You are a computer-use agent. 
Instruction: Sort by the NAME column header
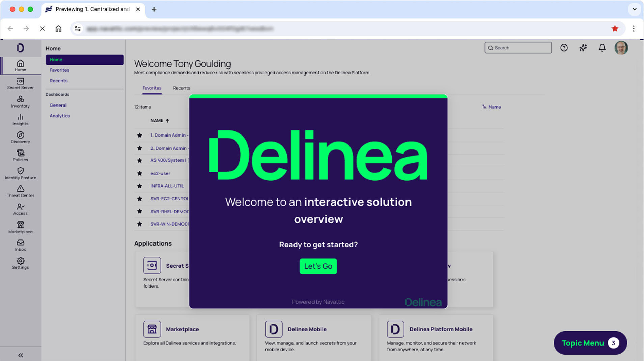(160, 120)
